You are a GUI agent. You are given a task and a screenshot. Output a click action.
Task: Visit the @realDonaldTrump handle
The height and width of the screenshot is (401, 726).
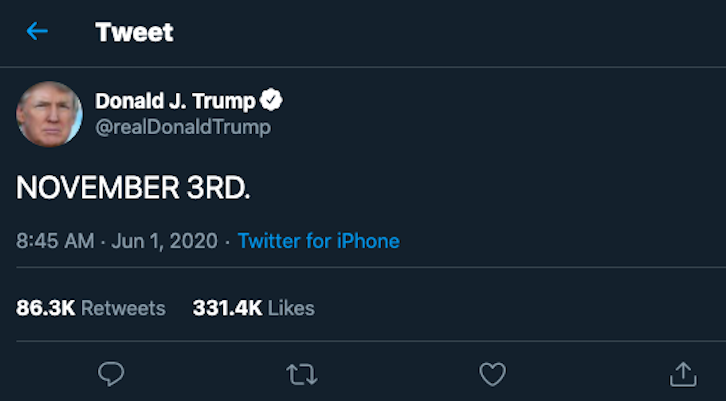pyautogui.click(x=183, y=127)
